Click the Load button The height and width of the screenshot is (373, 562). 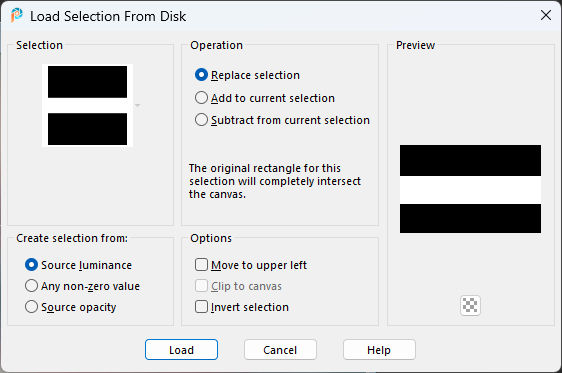tap(181, 350)
